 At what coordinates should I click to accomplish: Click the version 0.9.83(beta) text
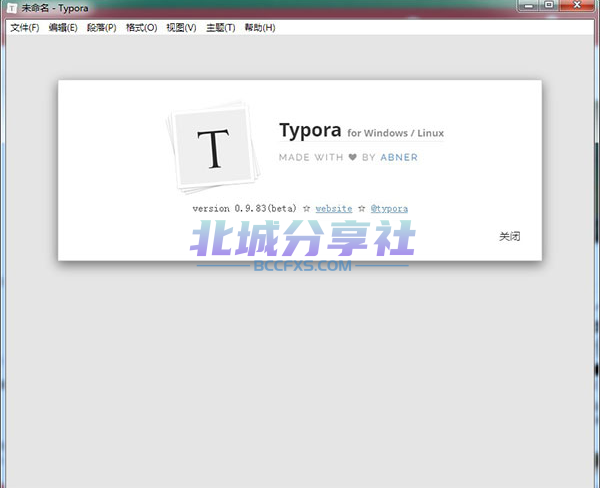point(245,209)
